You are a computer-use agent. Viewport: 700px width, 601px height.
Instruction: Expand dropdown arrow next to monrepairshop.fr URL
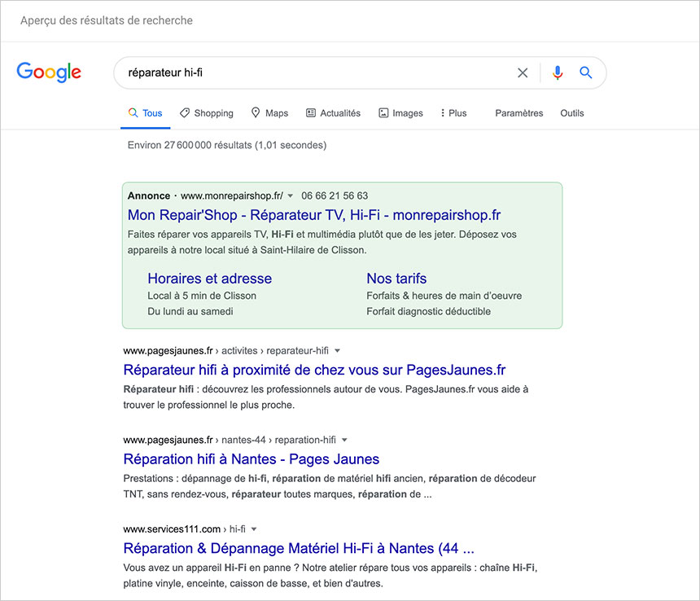[290, 196]
